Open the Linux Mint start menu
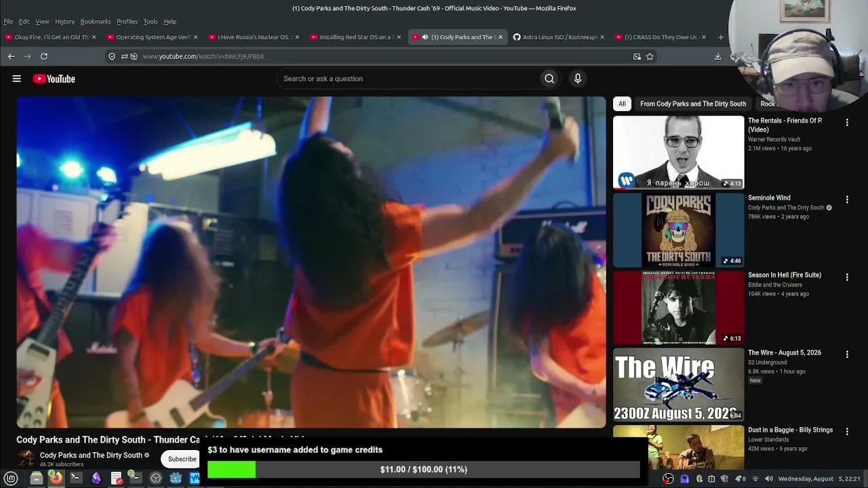This screenshot has width=868, height=488. point(11,479)
